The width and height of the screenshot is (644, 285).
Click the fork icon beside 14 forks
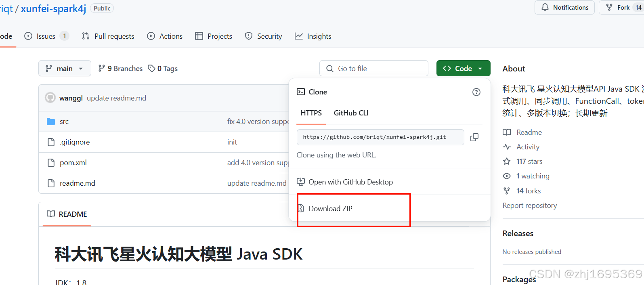click(507, 191)
